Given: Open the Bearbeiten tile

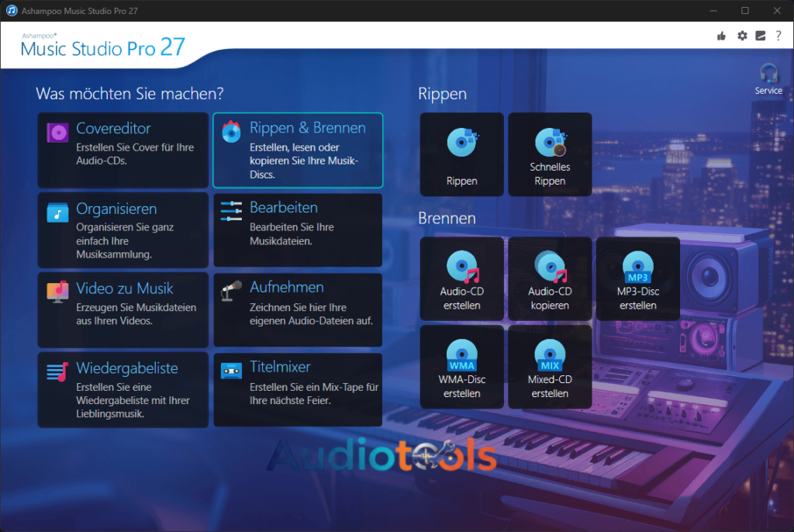Looking at the screenshot, I should [x=298, y=230].
